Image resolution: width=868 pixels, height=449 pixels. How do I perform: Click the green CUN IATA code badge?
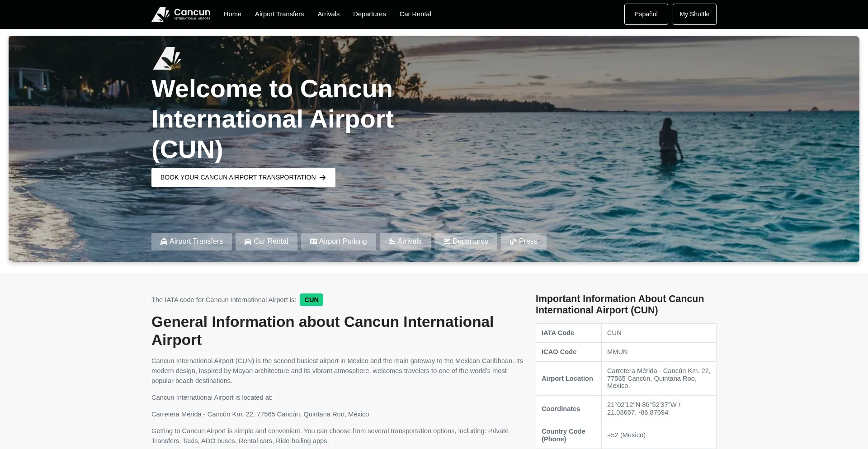tap(311, 300)
